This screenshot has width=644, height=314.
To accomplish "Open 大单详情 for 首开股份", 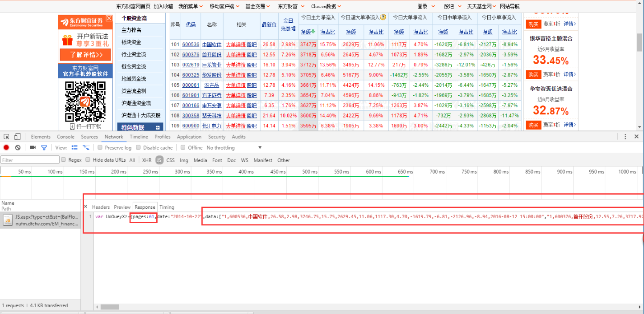I will (x=236, y=55).
